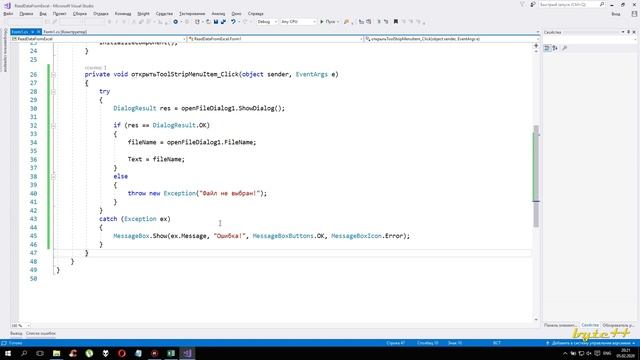640x360 pixels.
Task: Open the Отладка menu
Action: pos(101,13)
